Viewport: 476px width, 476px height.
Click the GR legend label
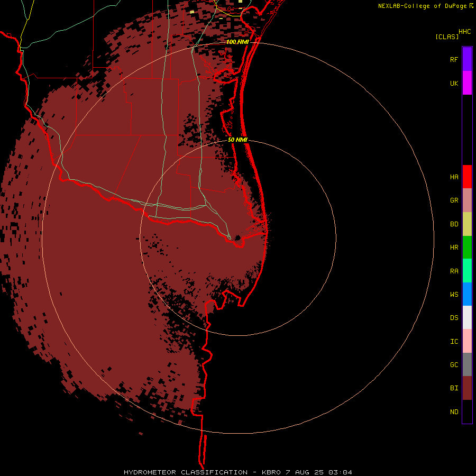pyautogui.click(x=454, y=200)
